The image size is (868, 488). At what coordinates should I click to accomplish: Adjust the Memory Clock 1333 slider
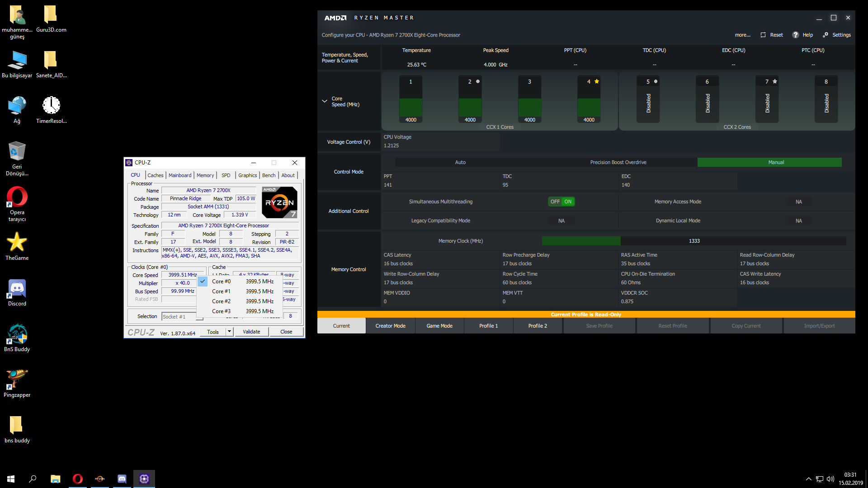pos(694,241)
